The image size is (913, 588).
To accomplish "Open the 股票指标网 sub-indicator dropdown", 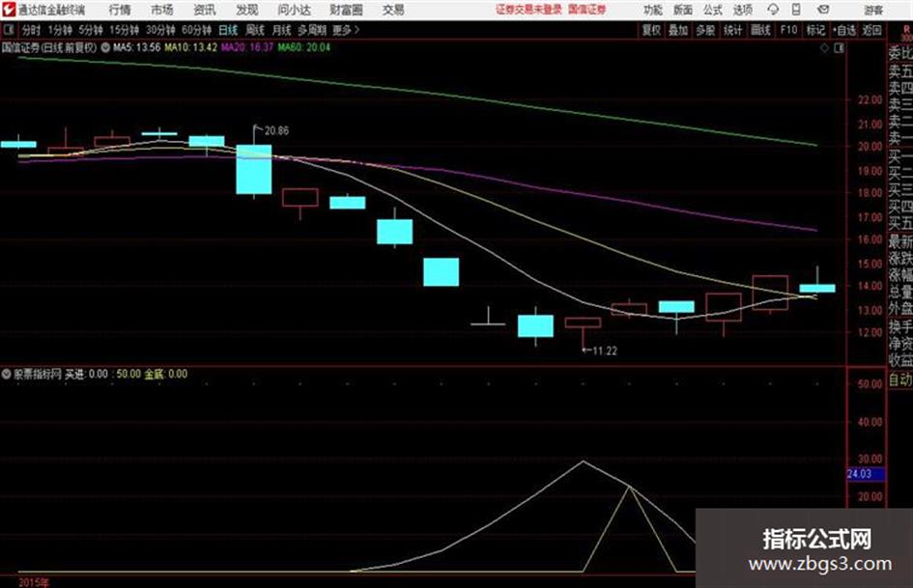I will coord(7,375).
